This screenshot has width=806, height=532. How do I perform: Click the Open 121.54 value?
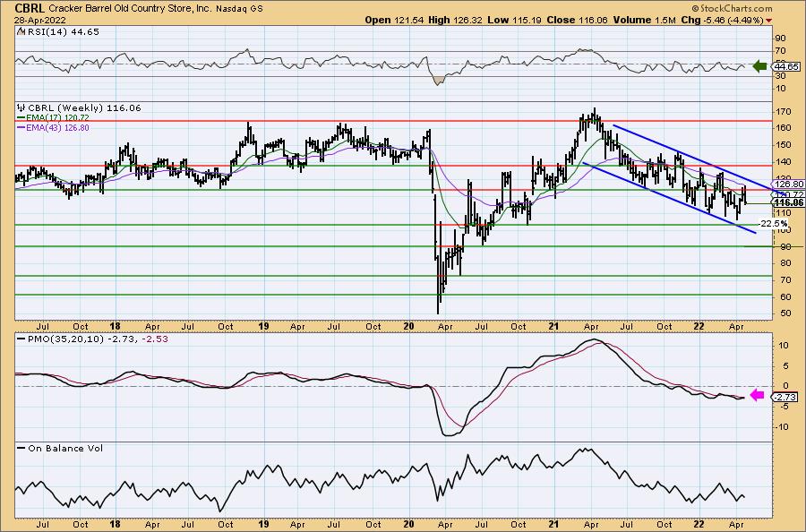tap(394, 20)
